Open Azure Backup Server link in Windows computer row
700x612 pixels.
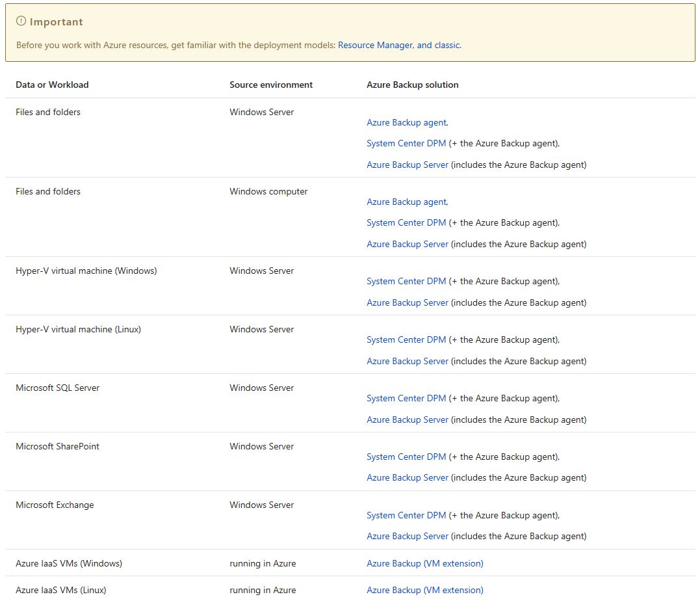[407, 245]
